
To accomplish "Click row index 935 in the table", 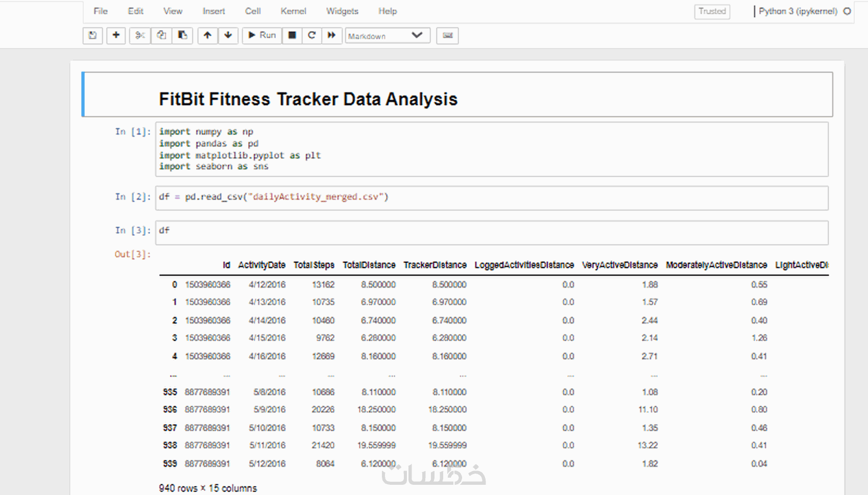I will tap(170, 392).
